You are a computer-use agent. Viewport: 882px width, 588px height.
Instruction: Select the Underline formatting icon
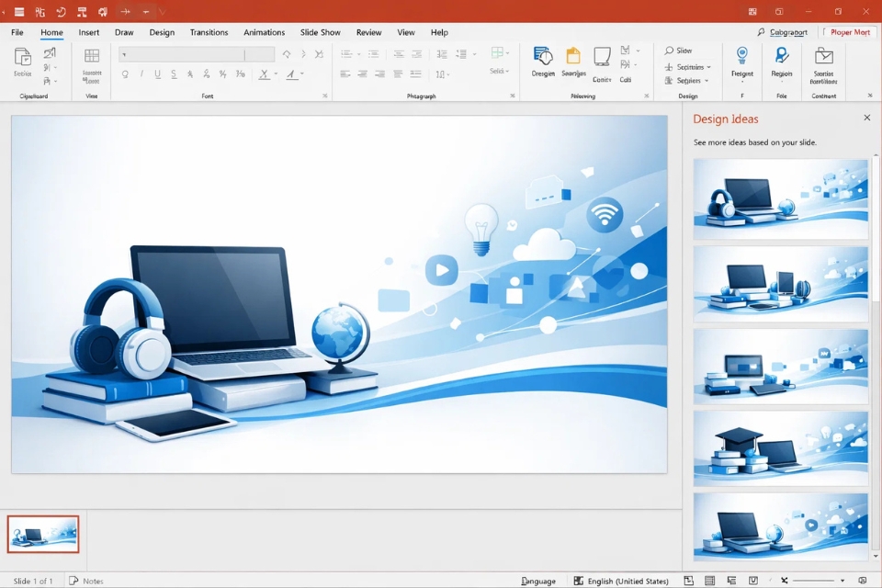[158, 73]
